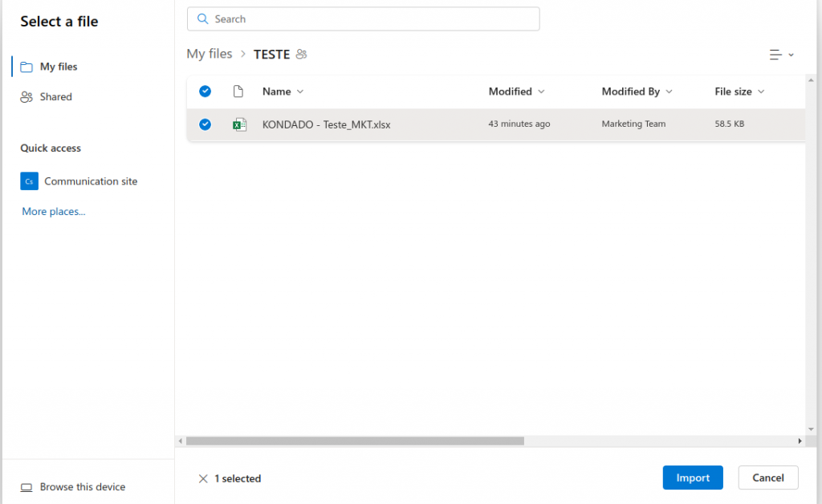Click the Browse this device monitor icon

click(26, 486)
